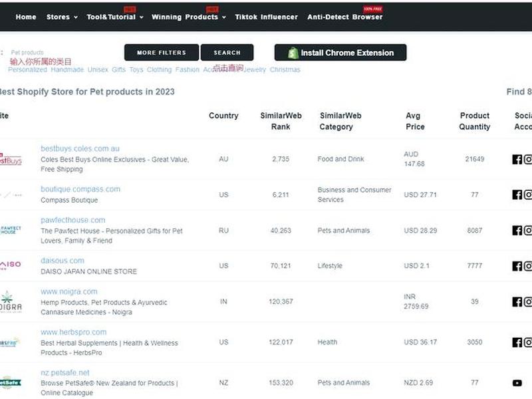Open Facebook icon for bestbuys.coles.com.au

point(517,159)
